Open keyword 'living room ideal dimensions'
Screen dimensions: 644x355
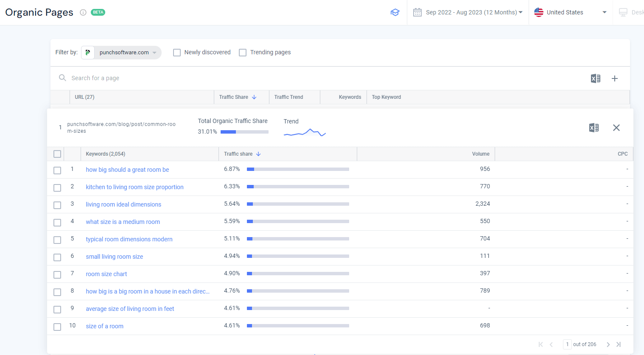tap(123, 204)
